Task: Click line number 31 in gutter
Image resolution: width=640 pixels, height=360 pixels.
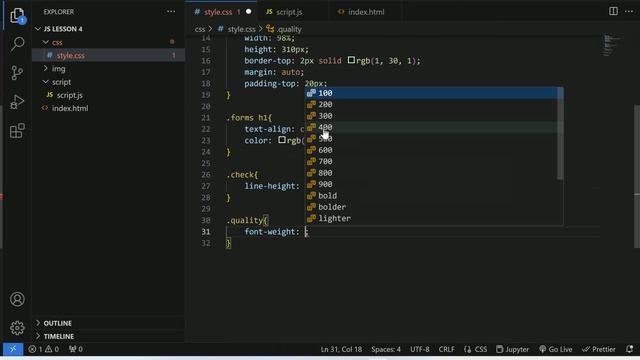Action: 206,231
